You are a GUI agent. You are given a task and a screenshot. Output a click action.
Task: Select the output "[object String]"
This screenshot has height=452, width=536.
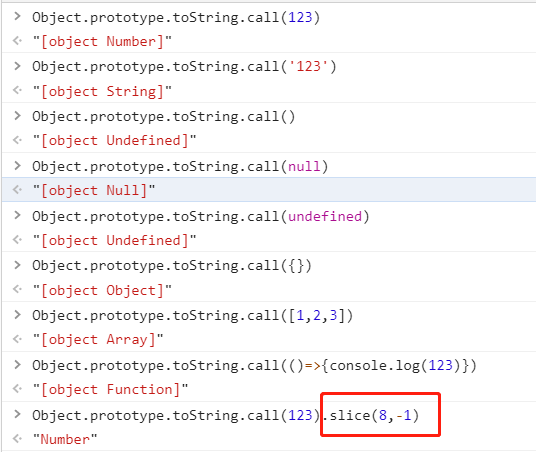tap(102, 92)
